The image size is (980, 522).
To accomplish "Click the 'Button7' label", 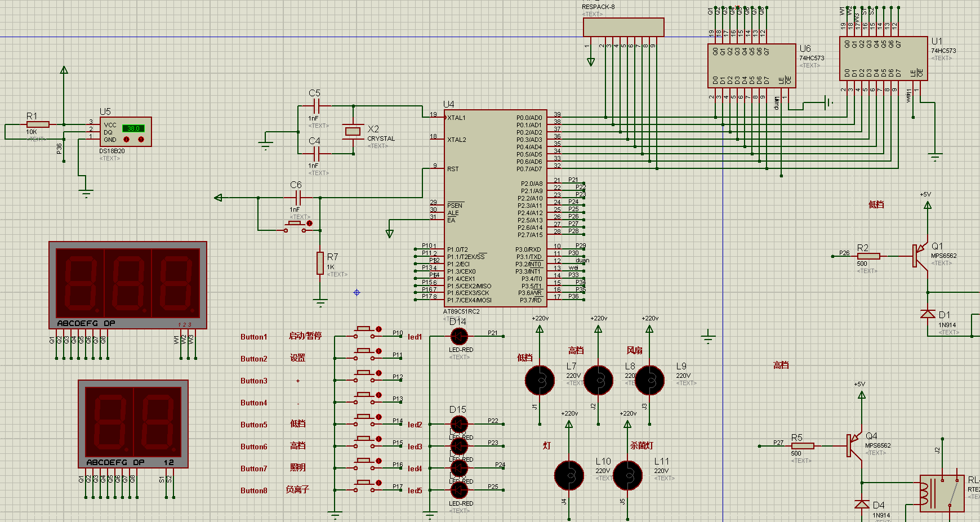I will [253, 469].
